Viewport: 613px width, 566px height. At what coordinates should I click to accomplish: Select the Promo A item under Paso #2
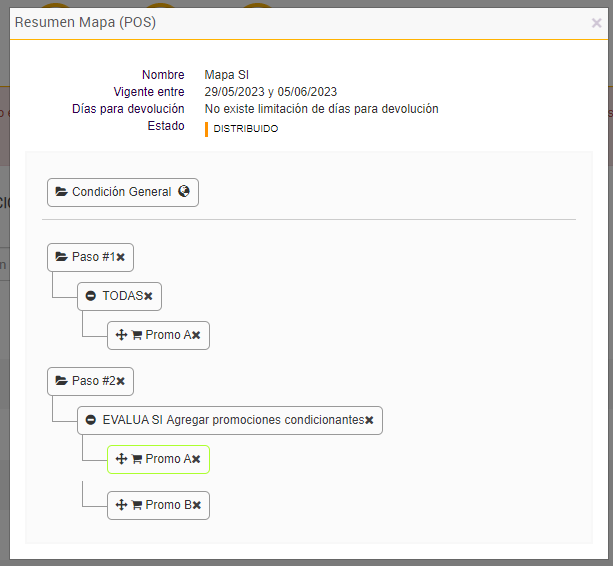coord(168,459)
